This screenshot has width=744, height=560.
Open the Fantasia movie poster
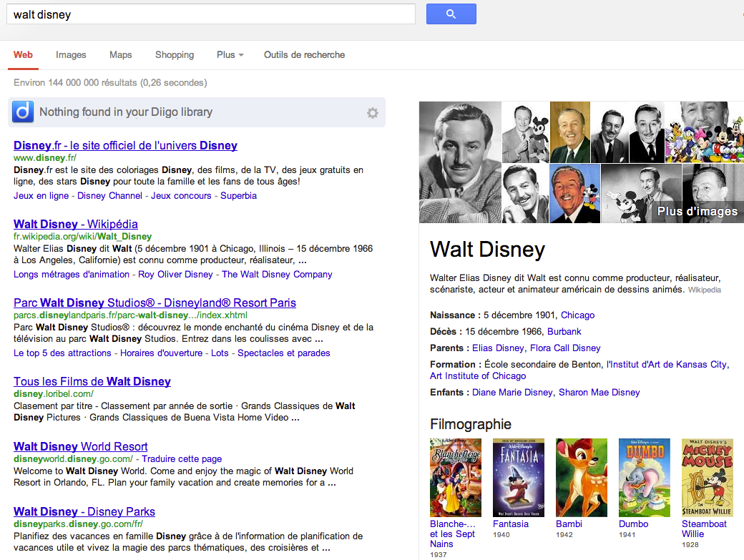[x=519, y=478]
